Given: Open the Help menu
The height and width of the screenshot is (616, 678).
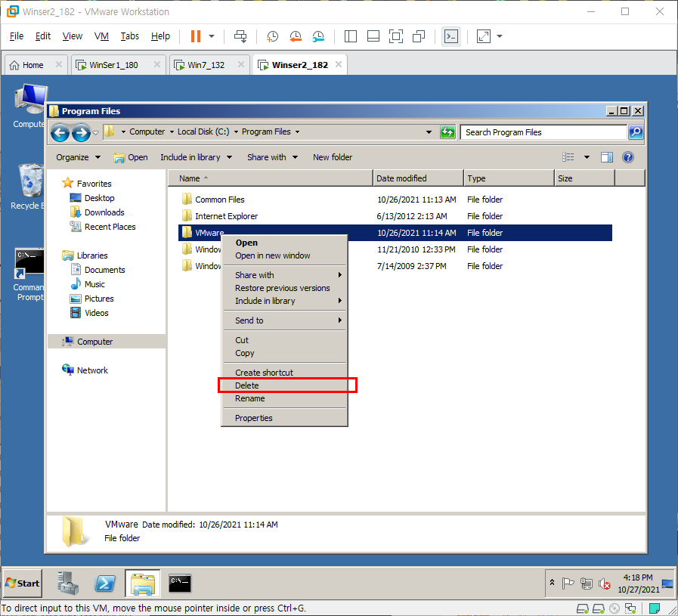Looking at the screenshot, I should pyautogui.click(x=160, y=36).
